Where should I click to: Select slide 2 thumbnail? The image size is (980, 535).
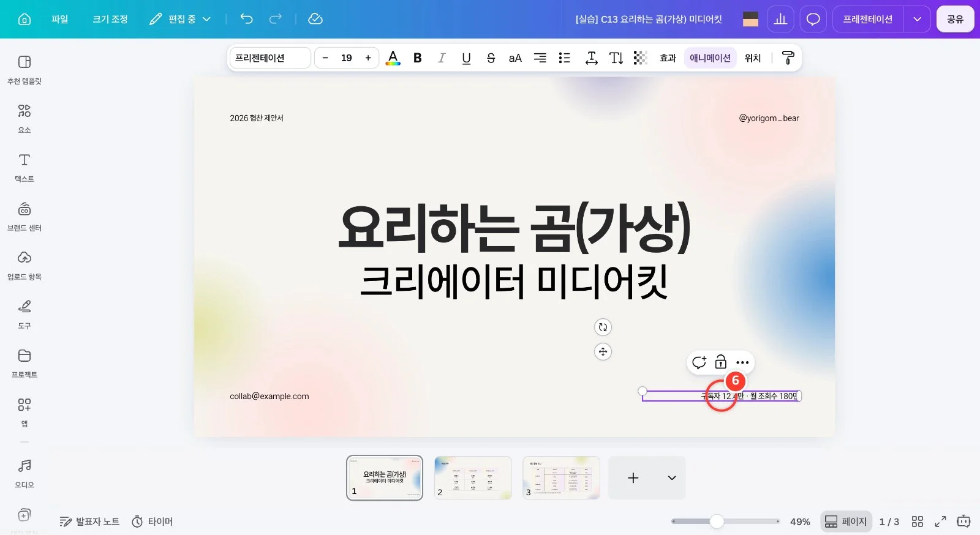coord(473,477)
